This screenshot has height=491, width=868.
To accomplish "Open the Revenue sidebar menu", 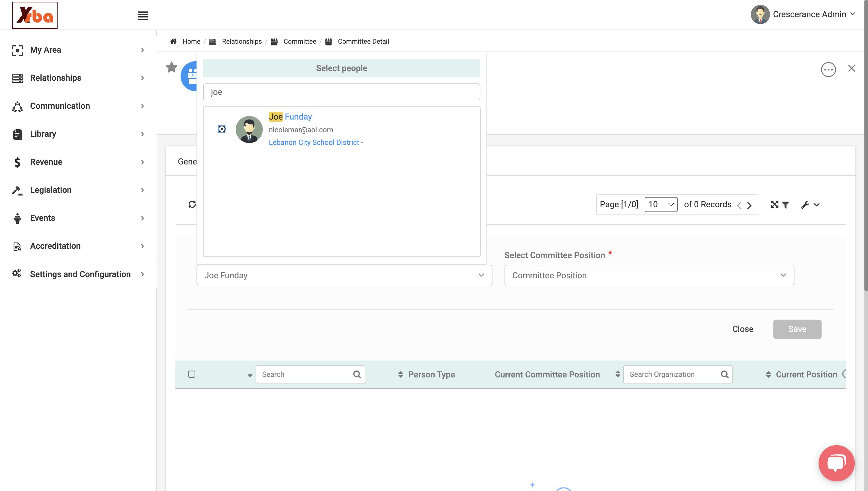I will [x=78, y=162].
